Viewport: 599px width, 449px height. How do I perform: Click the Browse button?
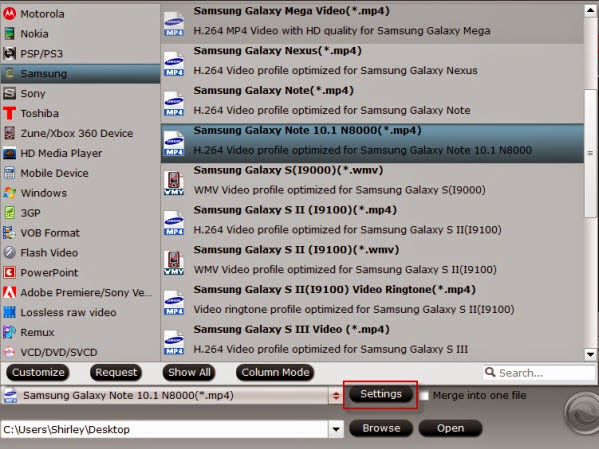(x=381, y=428)
